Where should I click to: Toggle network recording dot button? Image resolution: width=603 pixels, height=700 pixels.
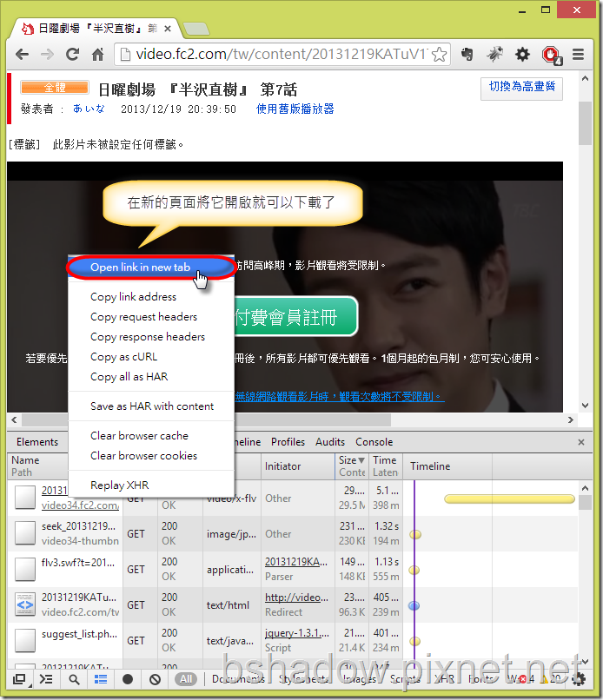[128, 679]
